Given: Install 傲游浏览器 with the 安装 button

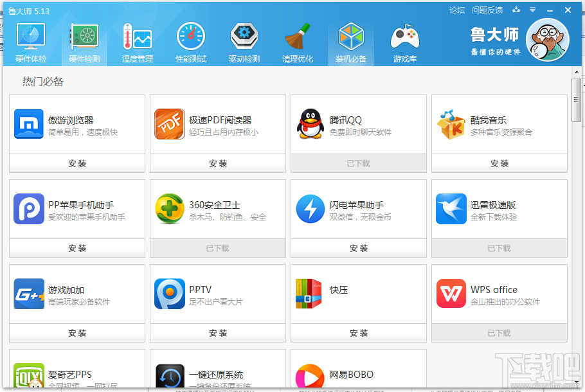Looking at the screenshot, I should point(77,163).
